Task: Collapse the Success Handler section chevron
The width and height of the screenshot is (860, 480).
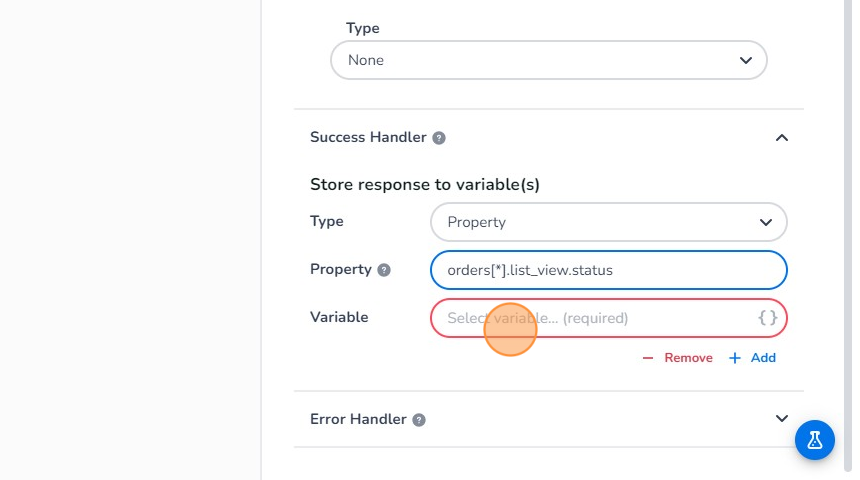Action: [782, 138]
